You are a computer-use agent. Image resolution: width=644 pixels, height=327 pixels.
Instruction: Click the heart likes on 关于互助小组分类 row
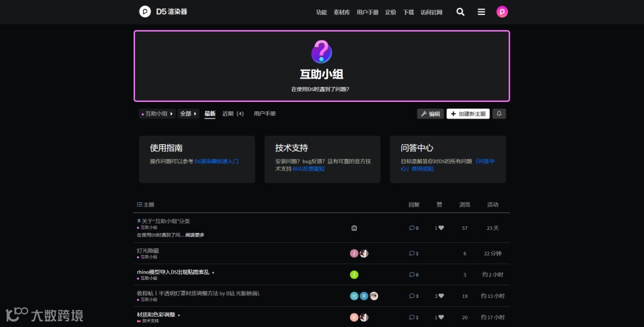pyautogui.click(x=439, y=228)
